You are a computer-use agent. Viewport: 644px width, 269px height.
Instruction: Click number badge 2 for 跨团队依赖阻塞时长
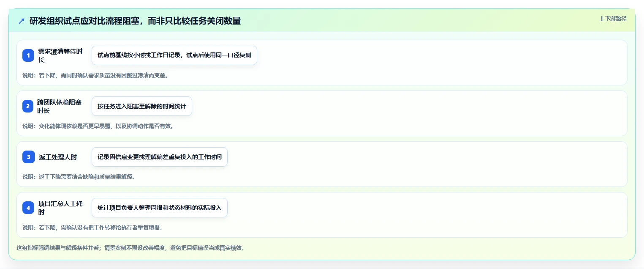pos(28,106)
